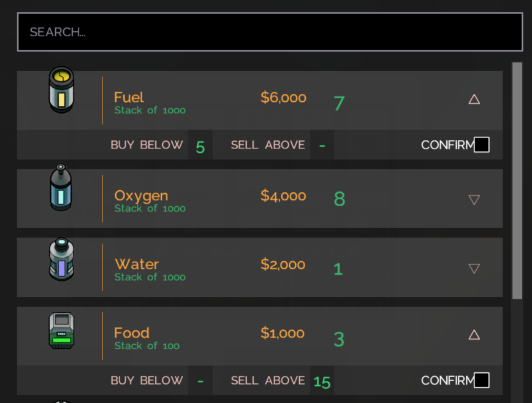Edit the Food Sell Above value
This screenshot has height=403, width=532.
click(322, 382)
